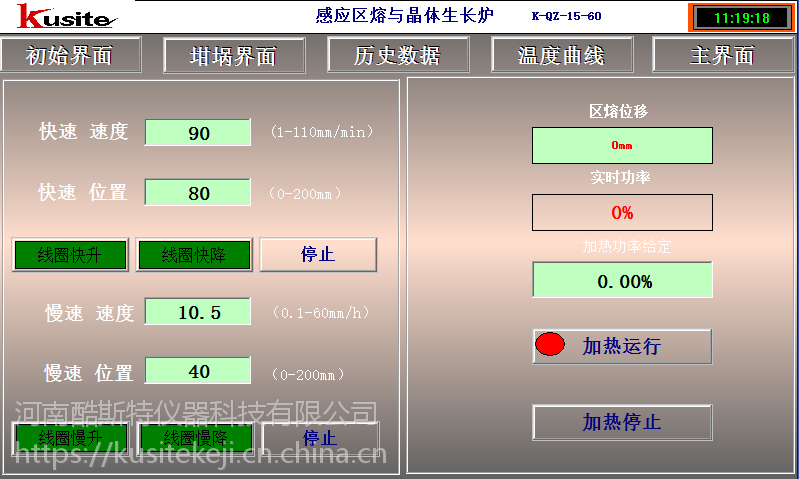Go to the 主界面 tab
Image resolution: width=799 pixels, height=479 pixels.
(722, 55)
